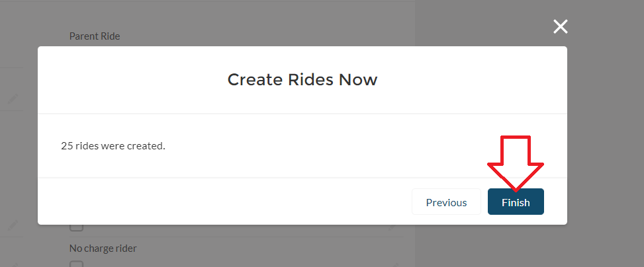
Task: Click the "25 rides were created." message
Action: pos(113,145)
